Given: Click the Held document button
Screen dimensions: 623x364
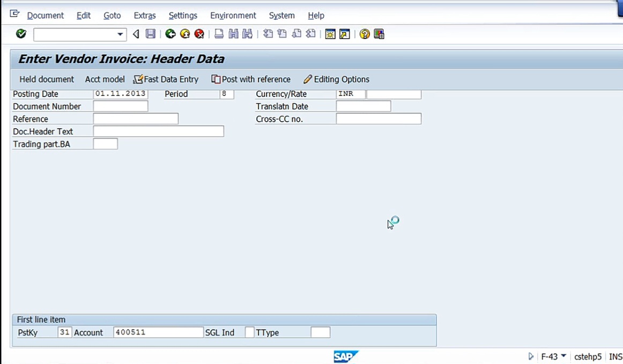Looking at the screenshot, I should click(47, 79).
